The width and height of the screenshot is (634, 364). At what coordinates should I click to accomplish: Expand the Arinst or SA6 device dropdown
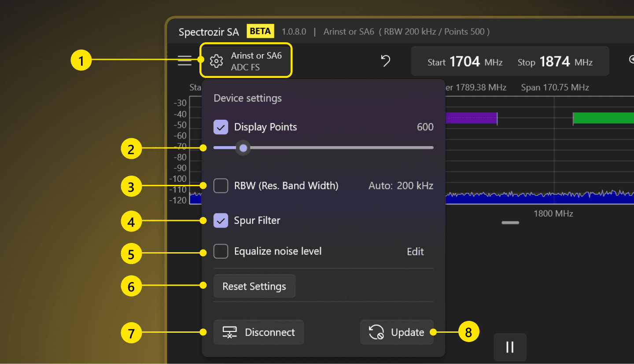[256, 61]
